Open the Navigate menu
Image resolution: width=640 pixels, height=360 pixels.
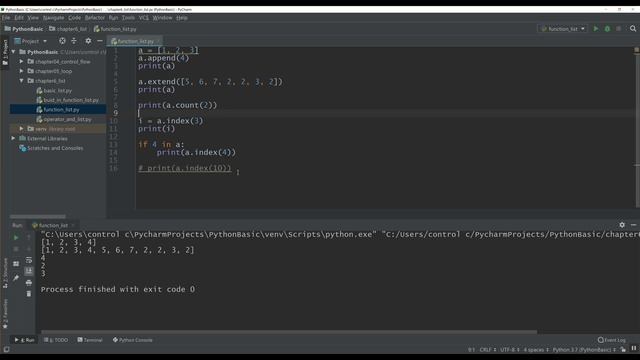(53, 18)
